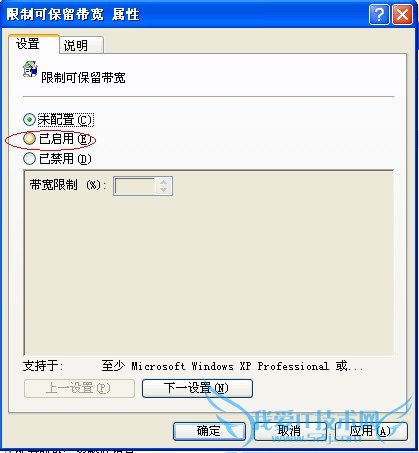The image size is (419, 453).
Task: Click the help question mark button
Action: [x=379, y=15]
